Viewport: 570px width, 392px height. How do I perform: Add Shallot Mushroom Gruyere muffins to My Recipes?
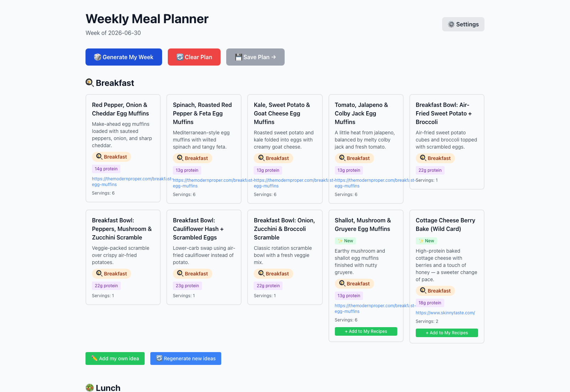click(366, 331)
